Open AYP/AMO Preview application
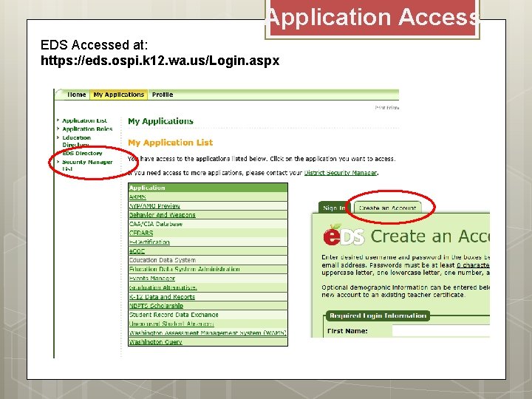 [x=154, y=206]
